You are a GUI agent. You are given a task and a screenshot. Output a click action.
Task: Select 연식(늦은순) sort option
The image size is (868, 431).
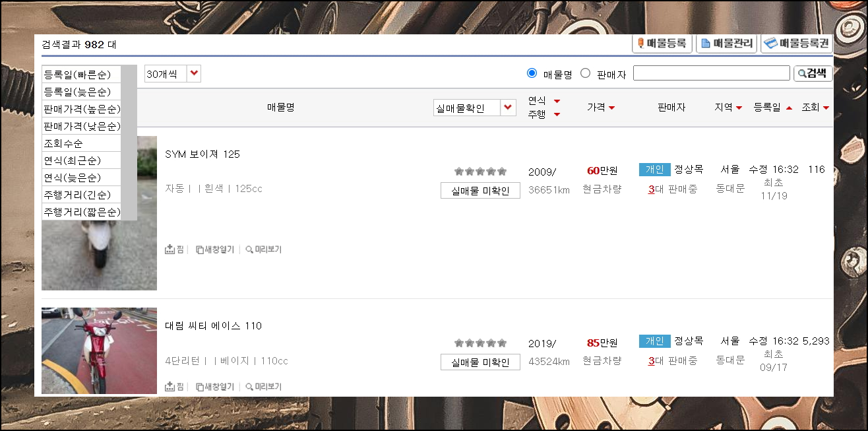click(x=82, y=178)
